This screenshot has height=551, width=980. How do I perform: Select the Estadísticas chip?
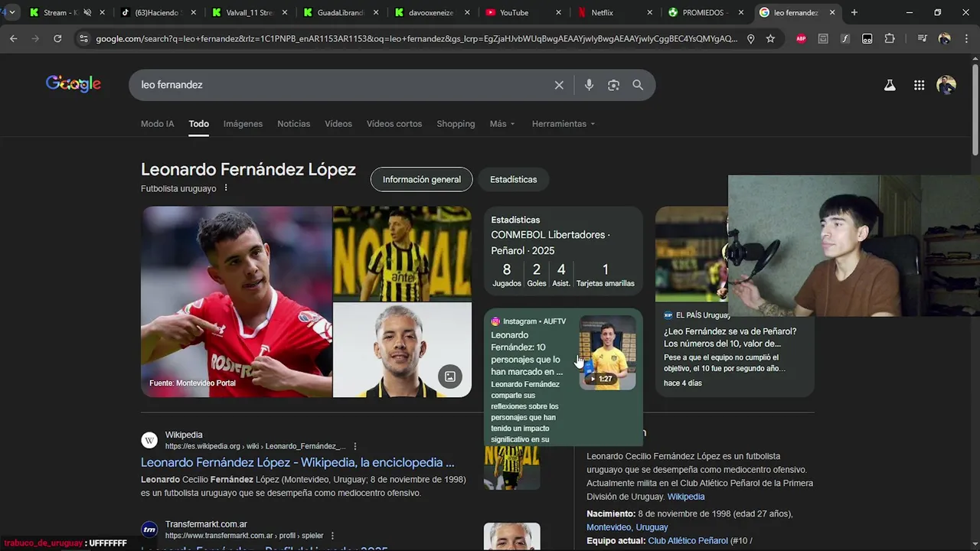coord(514,179)
